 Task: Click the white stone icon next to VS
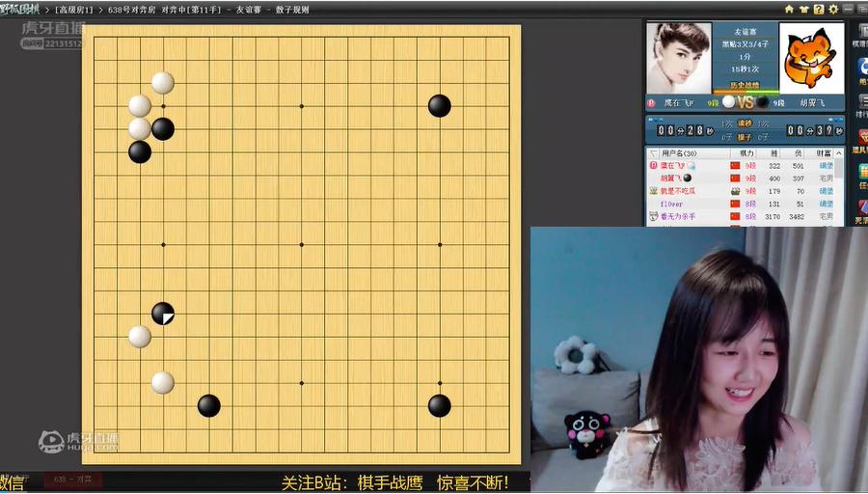(x=728, y=102)
